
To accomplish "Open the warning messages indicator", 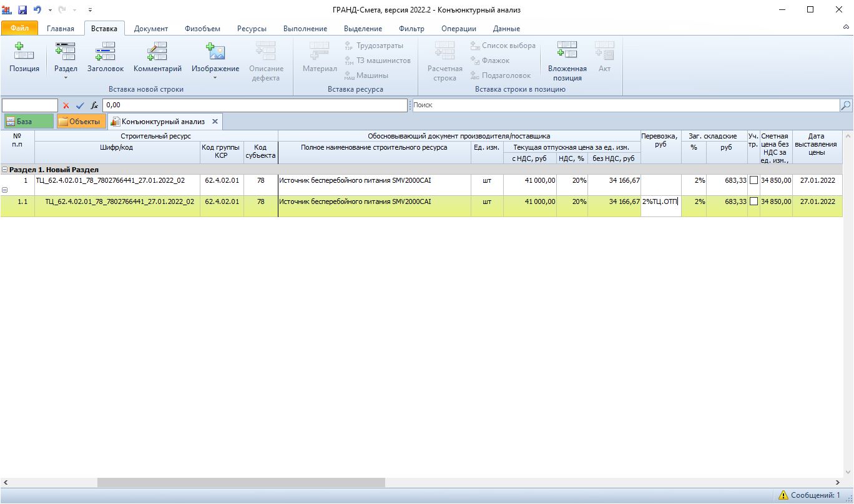I will (x=808, y=495).
